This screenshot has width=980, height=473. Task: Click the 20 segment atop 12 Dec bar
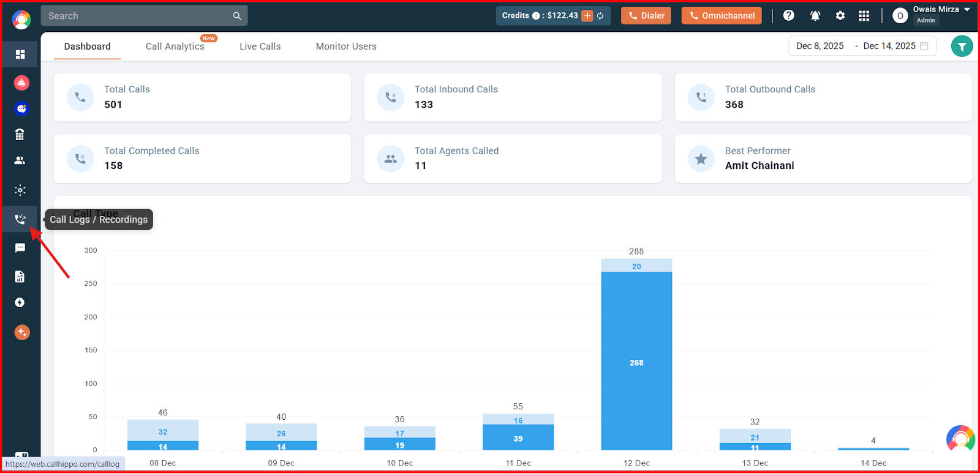point(636,266)
